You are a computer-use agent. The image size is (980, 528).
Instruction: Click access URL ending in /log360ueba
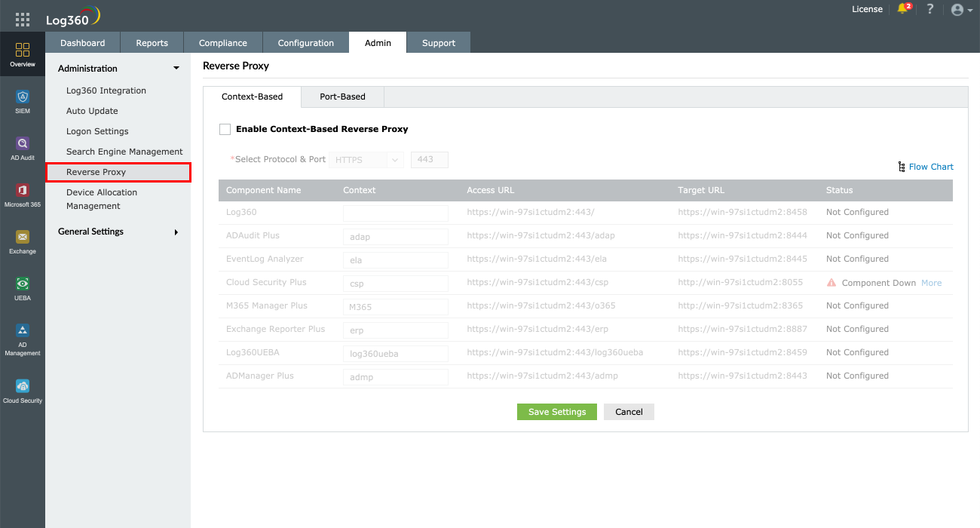coord(555,352)
